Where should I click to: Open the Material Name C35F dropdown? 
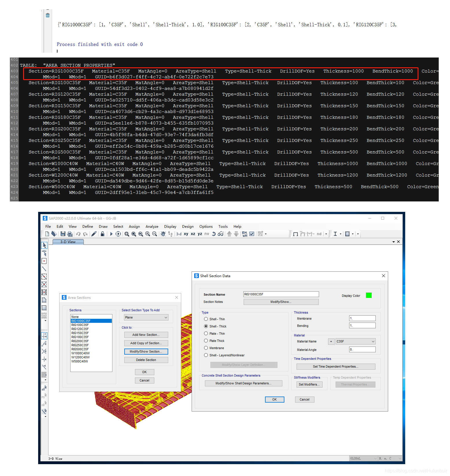[355, 341]
